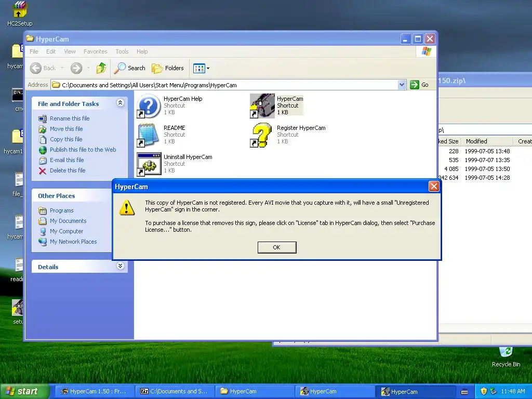
Task: Click the red X delete icon
Action: (x=43, y=171)
